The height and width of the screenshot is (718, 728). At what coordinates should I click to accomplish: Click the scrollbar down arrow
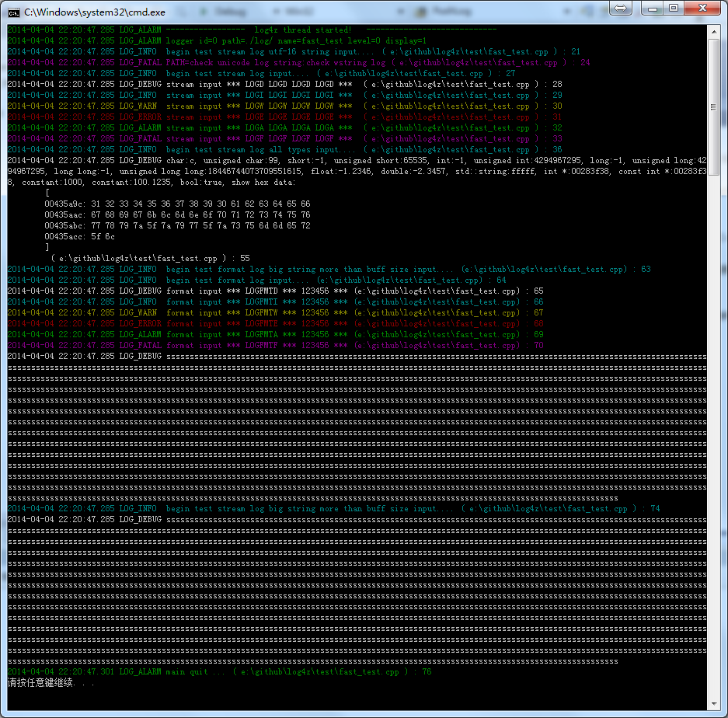pos(714,704)
